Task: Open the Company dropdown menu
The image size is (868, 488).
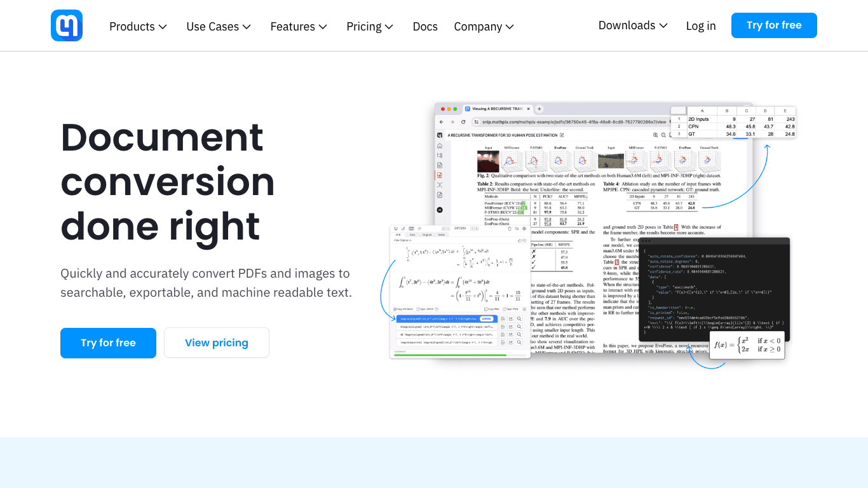Action: [x=484, y=27]
